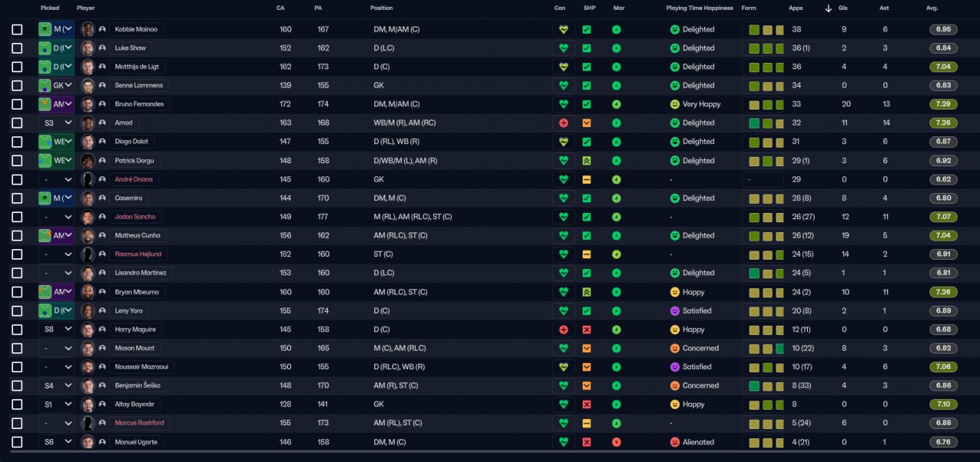Click Leny Yoro's purple Satisfied face icon
The width and height of the screenshot is (980, 462).
tap(675, 311)
